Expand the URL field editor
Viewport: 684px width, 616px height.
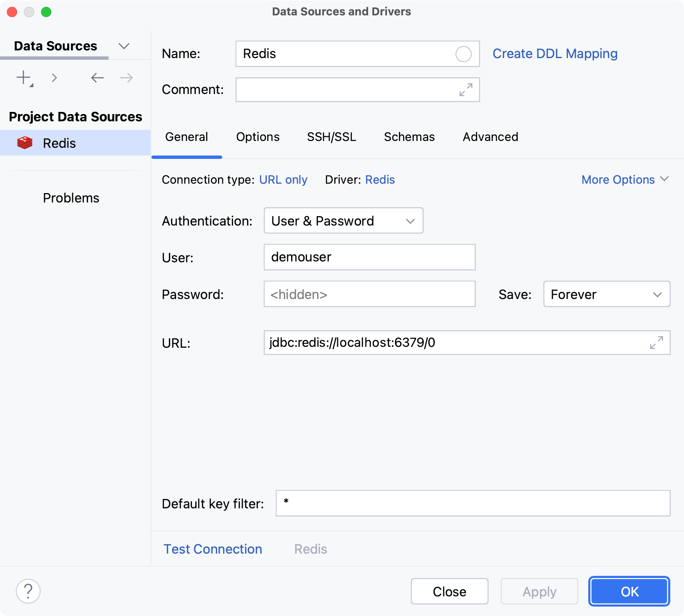(x=656, y=343)
